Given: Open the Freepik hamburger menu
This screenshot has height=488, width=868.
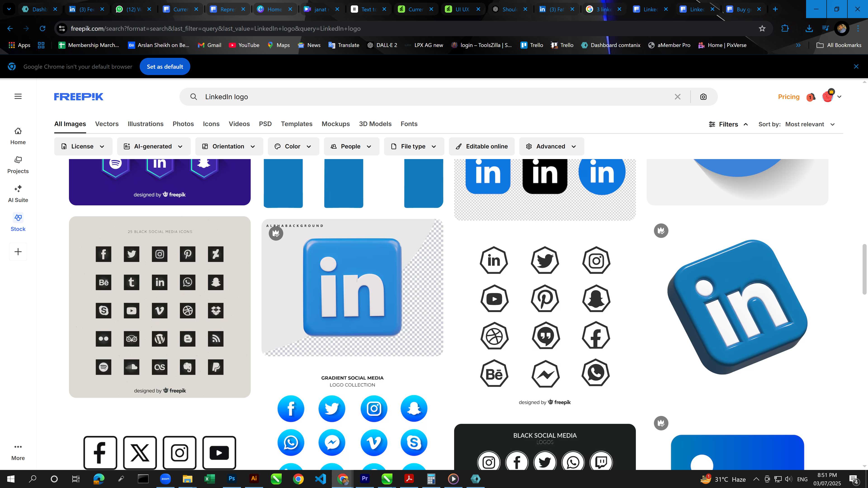Looking at the screenshot, I should click(x=18, y=96).
